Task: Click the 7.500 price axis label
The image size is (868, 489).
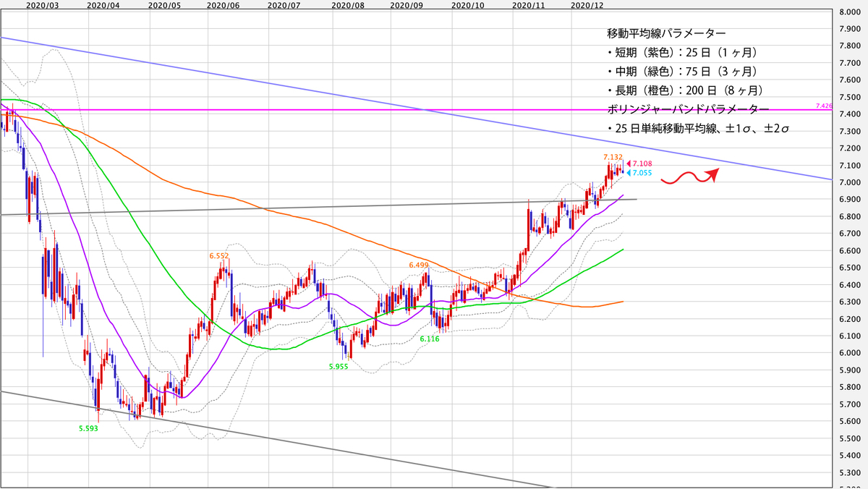Action: point(851,98)
